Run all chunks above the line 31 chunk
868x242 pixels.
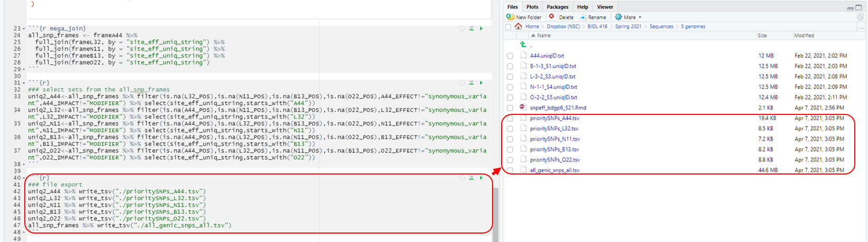(x=471, y=83)
